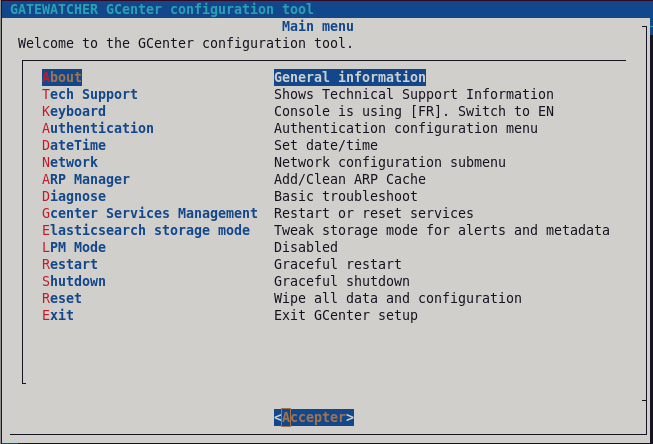Click the 'General information' description text
Image resolution: width=653 pixels, height=444 pixels.
pos(350,77)
